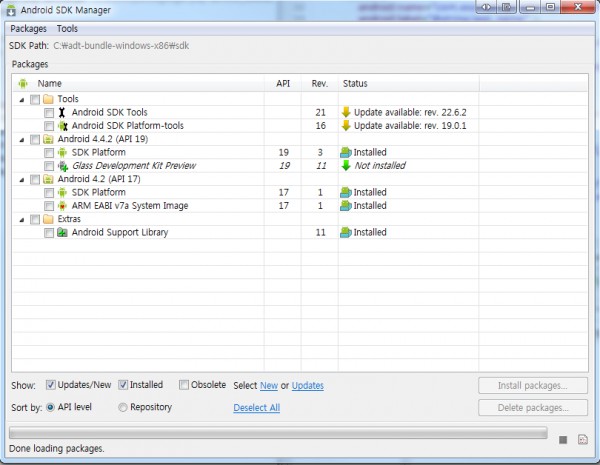Viewport: 600px width, 465px height.
Task: Click the installed icon for API 17 SDK Platform
Action: (346, 192)
